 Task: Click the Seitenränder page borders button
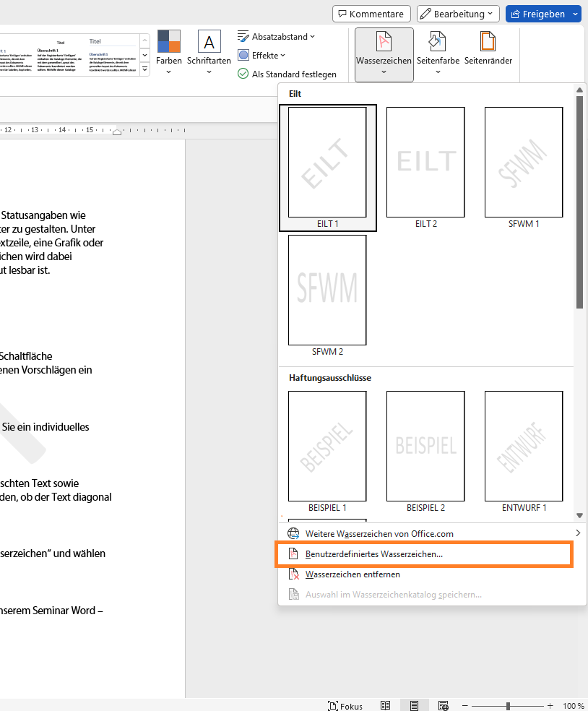(x=488, y=52)
